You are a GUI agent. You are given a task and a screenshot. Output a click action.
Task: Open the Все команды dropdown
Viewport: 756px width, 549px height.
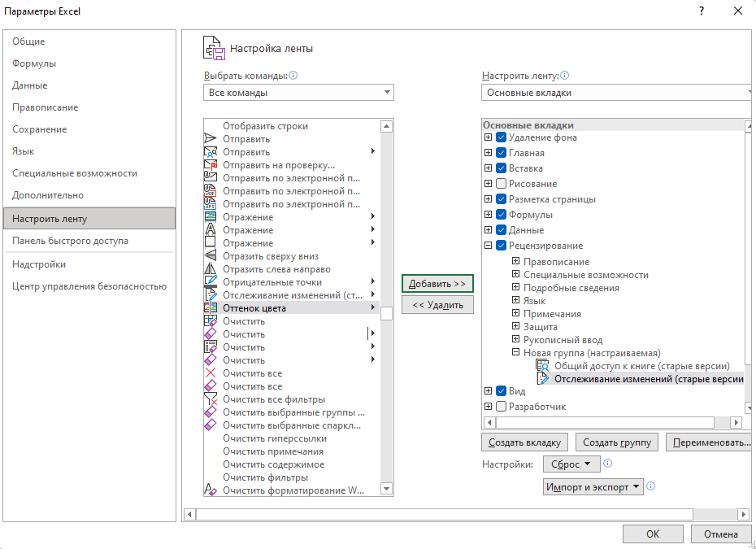click(298, 93)
